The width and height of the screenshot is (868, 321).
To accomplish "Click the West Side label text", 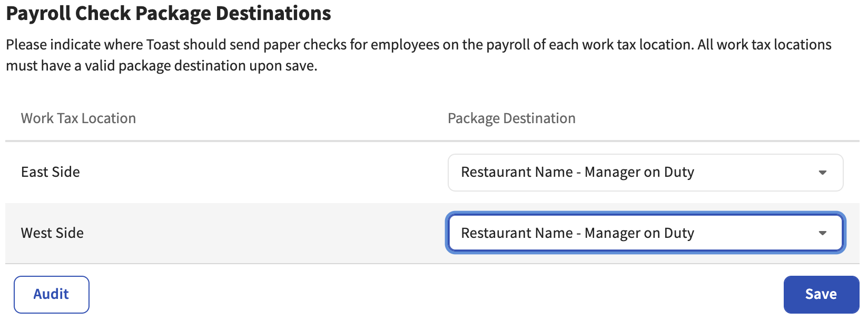I will [52, 233].
